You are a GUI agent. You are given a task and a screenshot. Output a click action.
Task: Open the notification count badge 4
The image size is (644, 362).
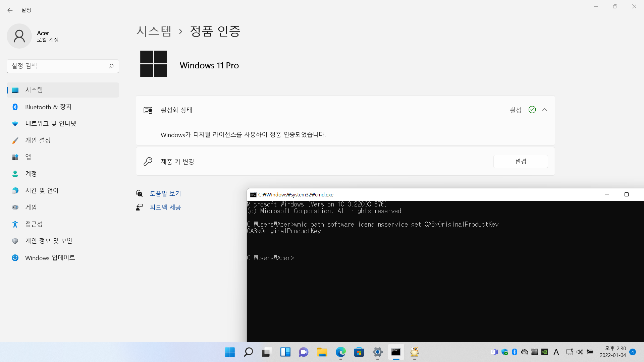click(x=633, y=352)
